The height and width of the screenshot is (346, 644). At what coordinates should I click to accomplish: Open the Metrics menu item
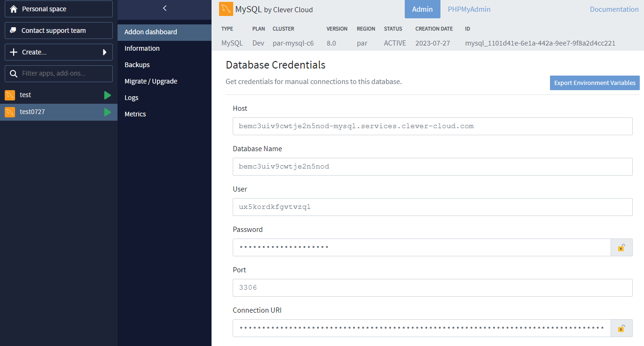coord(165,114)
